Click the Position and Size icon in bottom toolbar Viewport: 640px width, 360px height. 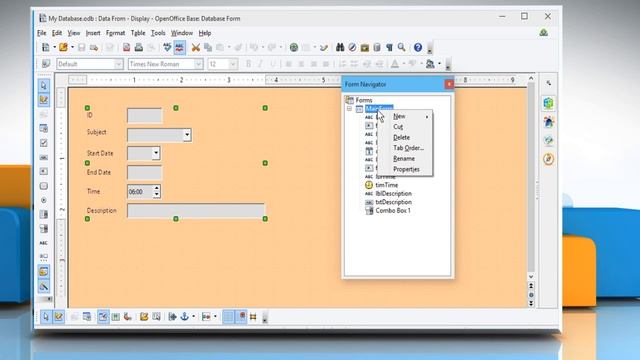click(172, 317)
